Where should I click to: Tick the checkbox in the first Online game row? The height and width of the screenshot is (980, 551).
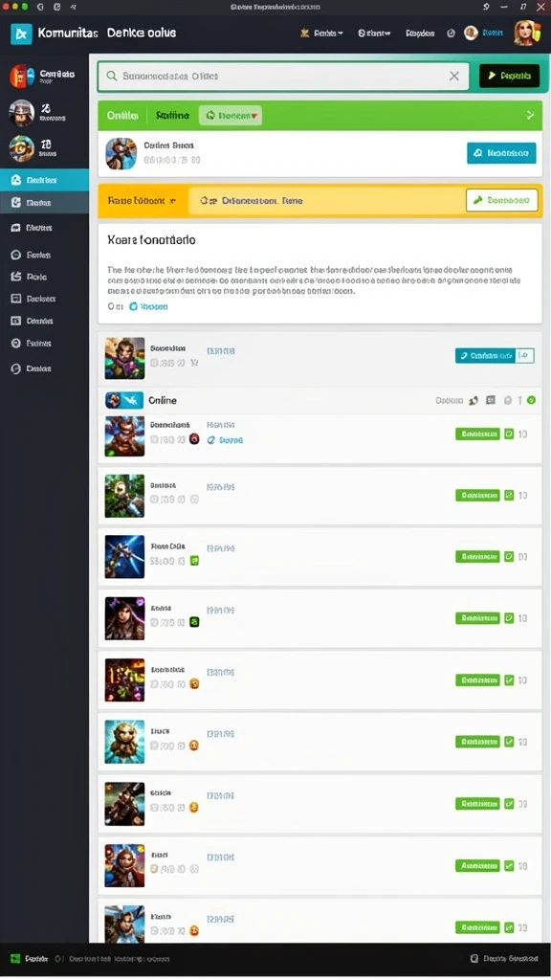point(509,434)
